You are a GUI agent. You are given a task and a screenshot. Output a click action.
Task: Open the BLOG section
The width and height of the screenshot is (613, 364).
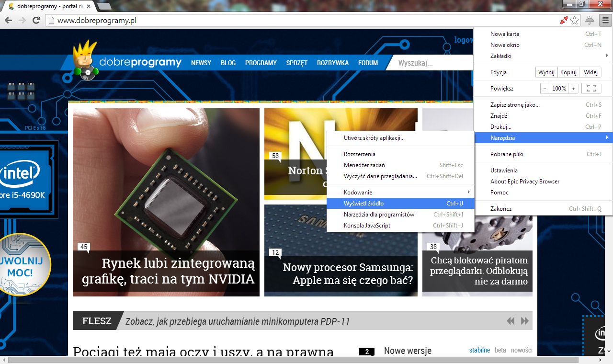click(x=228, y=63)
